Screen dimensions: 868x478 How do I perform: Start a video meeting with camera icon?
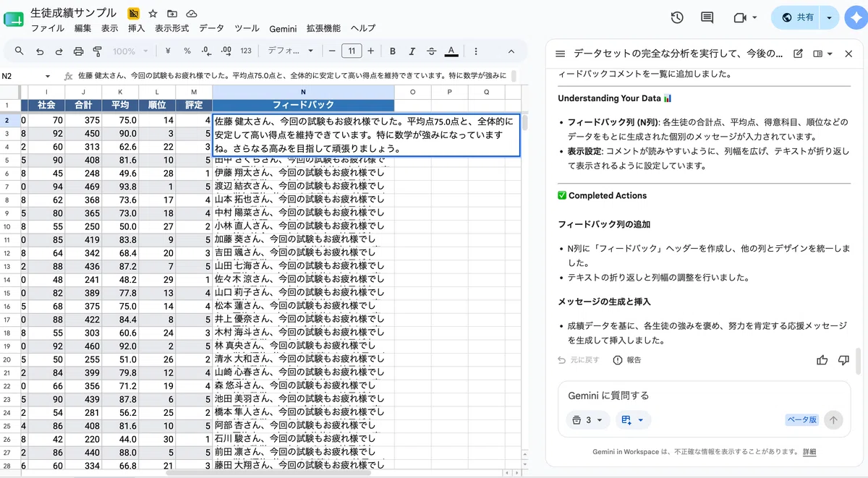point(740,17)
